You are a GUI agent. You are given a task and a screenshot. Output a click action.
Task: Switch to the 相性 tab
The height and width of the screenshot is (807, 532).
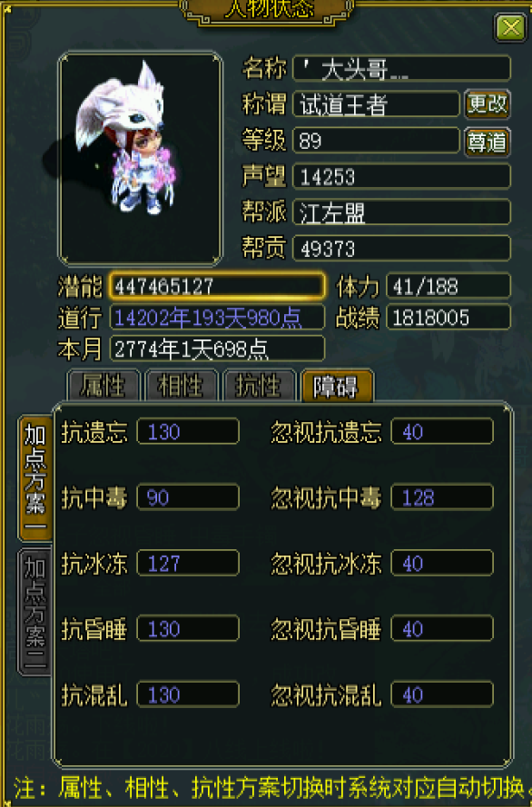pos(181,385)
